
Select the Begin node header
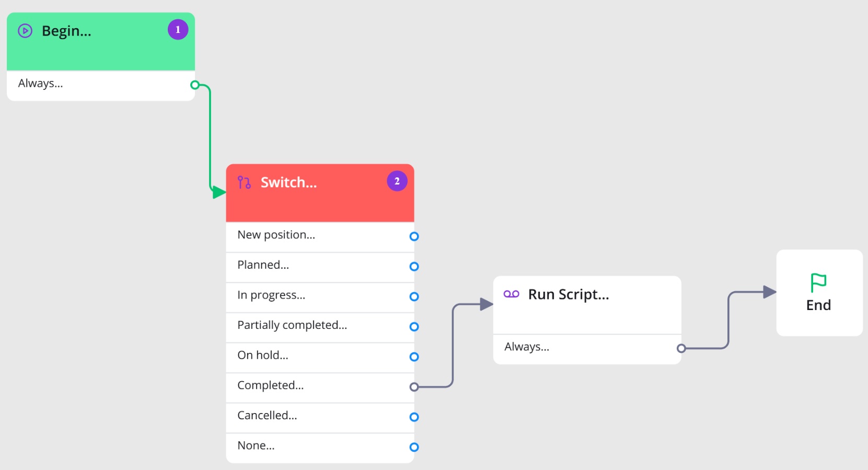[101, 42]
